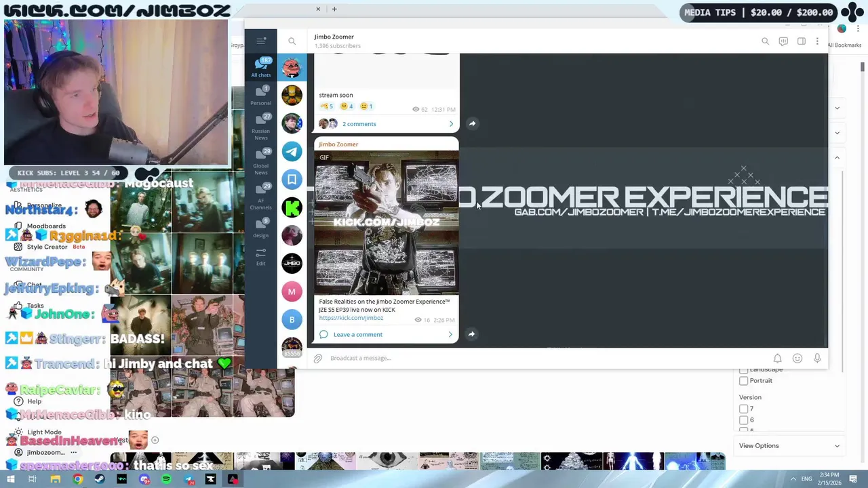Open Windows Start menu
The width and height of the screenshot is (868, 488).
[x=10, y=479]
